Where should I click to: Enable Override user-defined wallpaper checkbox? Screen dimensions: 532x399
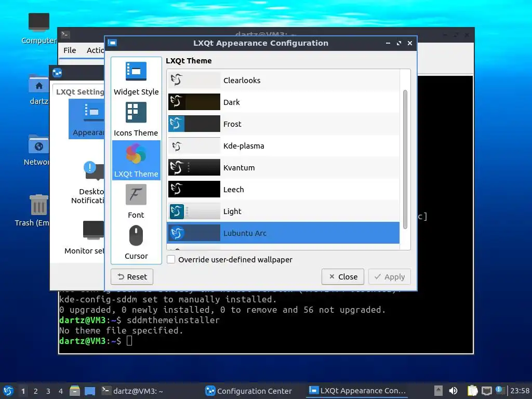(171, 260)
